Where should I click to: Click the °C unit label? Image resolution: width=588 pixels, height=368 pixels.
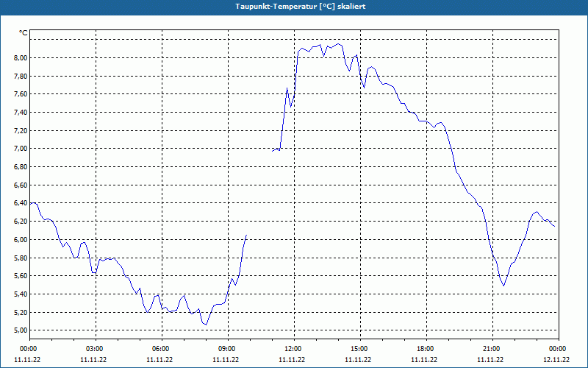point(24,33)
